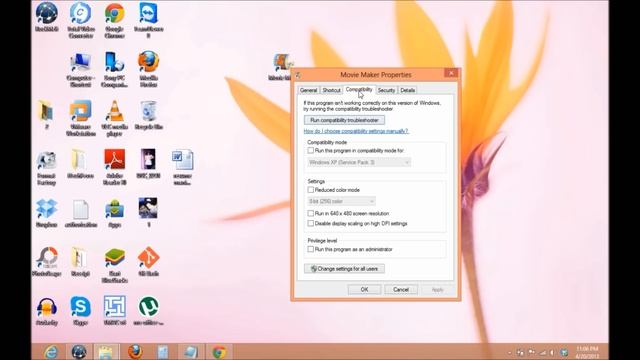Screen dimensions: 640x360
Task: Open Mozilla Firefox desktop shortcut
Action: click(148, 69)
